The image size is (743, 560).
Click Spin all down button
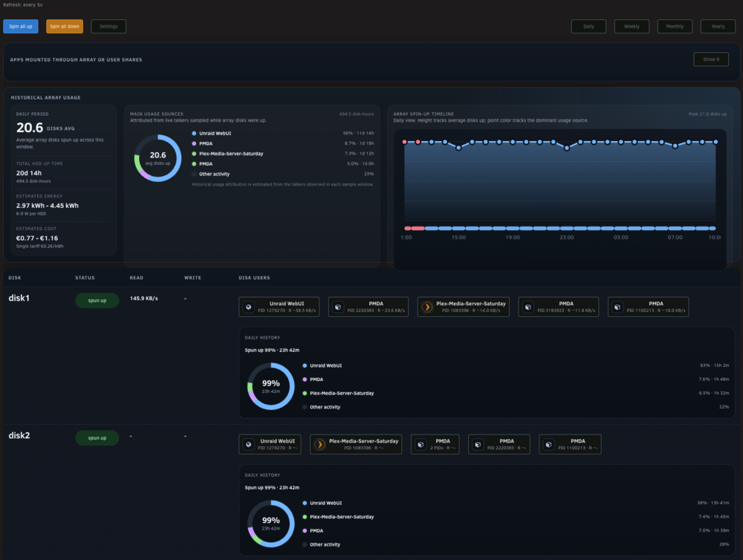(65, 27)
